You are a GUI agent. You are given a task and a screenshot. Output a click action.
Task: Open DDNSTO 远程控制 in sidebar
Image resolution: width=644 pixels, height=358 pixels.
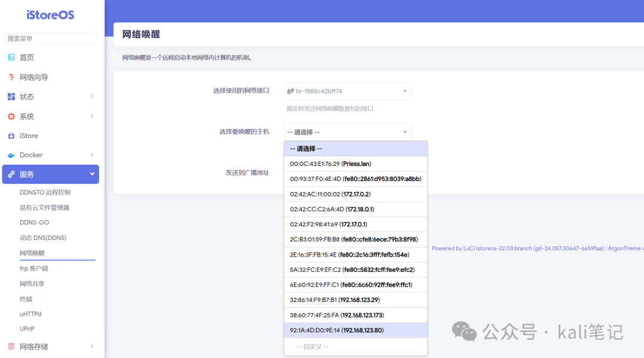[x=45, y=192]
